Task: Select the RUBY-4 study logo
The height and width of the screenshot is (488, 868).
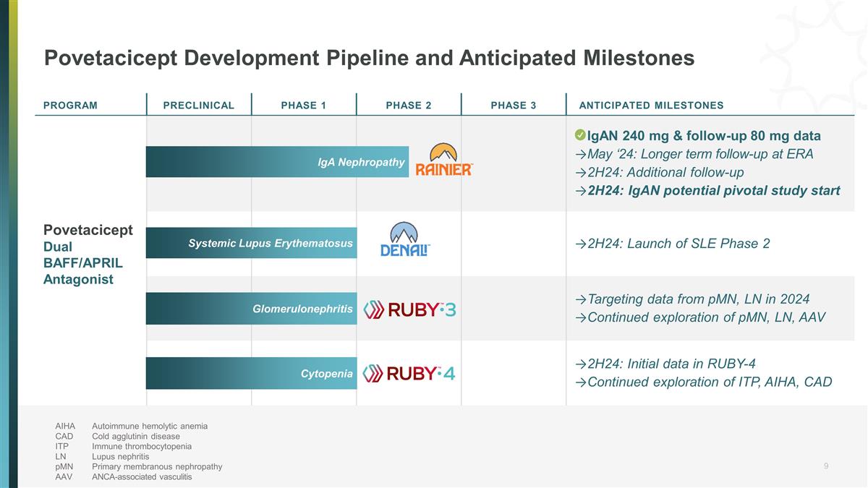Action: [409, 373]
